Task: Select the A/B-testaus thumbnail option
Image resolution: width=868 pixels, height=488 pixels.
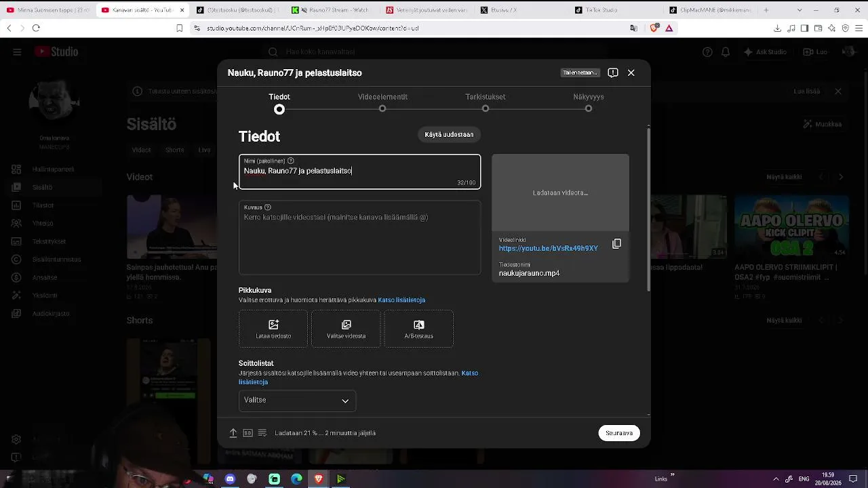Action: (418, 329)
